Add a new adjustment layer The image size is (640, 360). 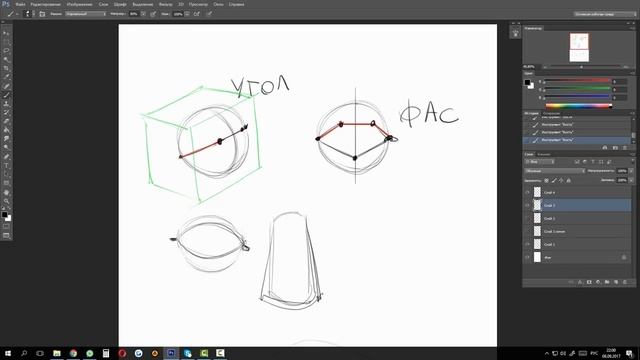[598, 282]
